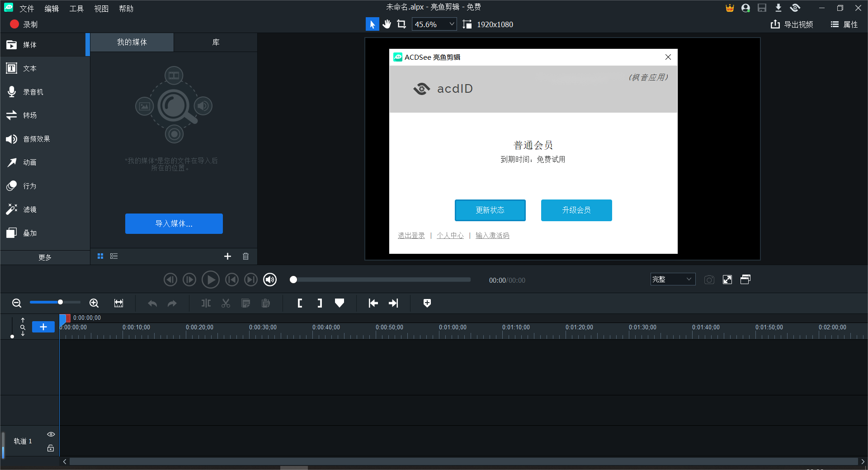Viewport: 868px width, 470px height.
Task: Open the 编辑 menu
Action: tap(52, 9)
